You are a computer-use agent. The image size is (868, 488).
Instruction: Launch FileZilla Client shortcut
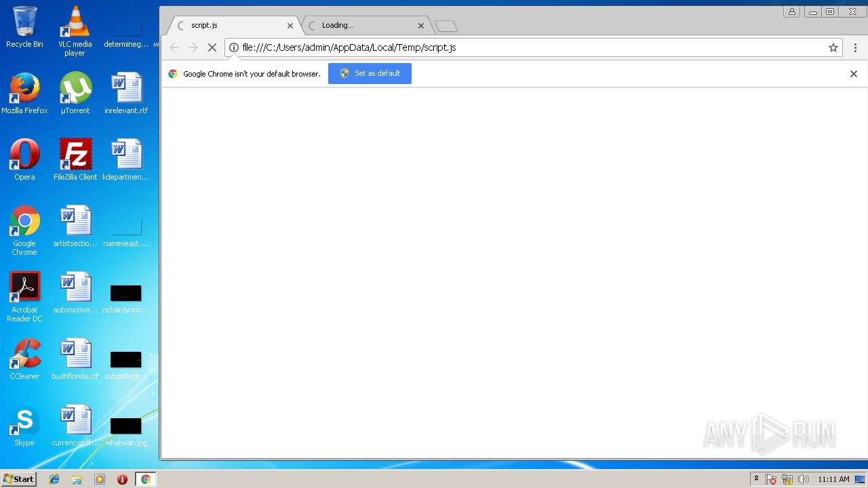(x=75, y=160)
